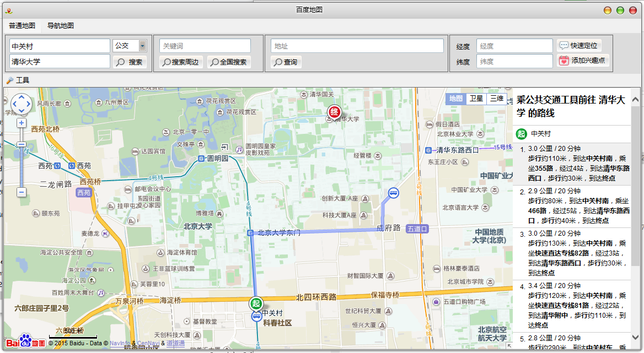Click the bus stop icon below start marker

(257, 317)
